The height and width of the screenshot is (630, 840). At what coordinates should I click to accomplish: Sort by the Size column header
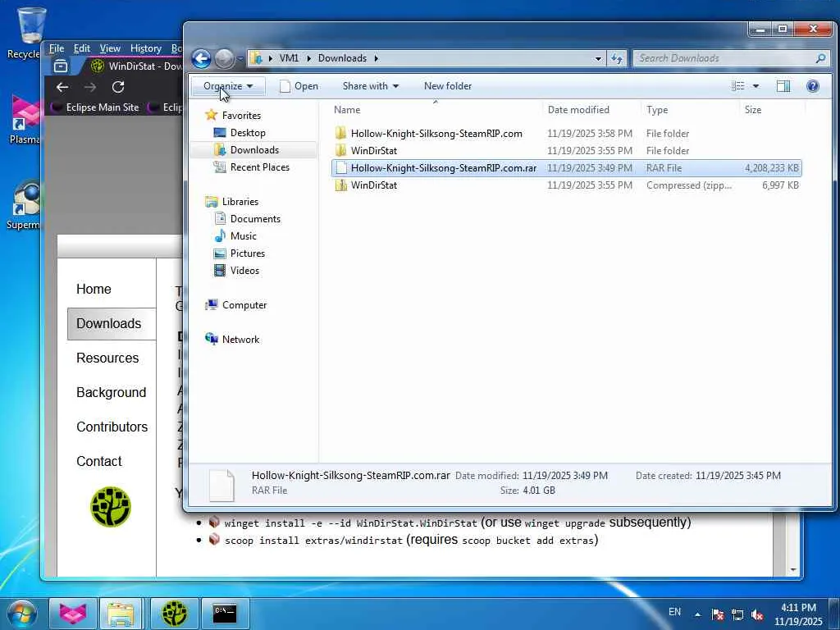(772, 109)
